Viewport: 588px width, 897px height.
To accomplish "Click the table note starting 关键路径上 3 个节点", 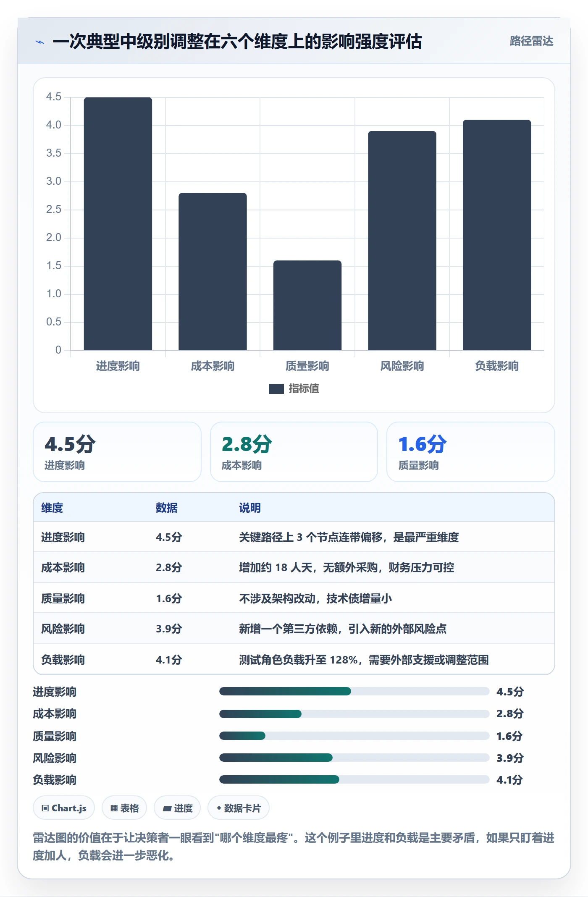I will coord(349,537).
